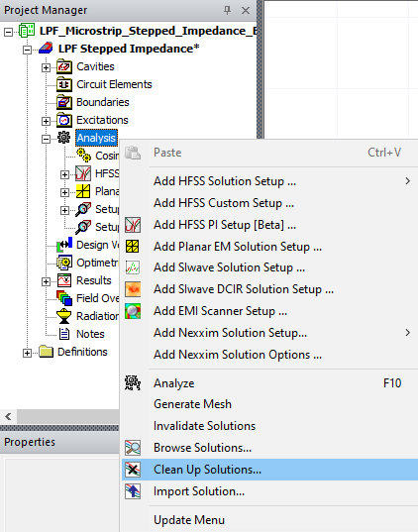Select the Definitions tree label
This screenshot has height=532, width=418.
[82, 352]
